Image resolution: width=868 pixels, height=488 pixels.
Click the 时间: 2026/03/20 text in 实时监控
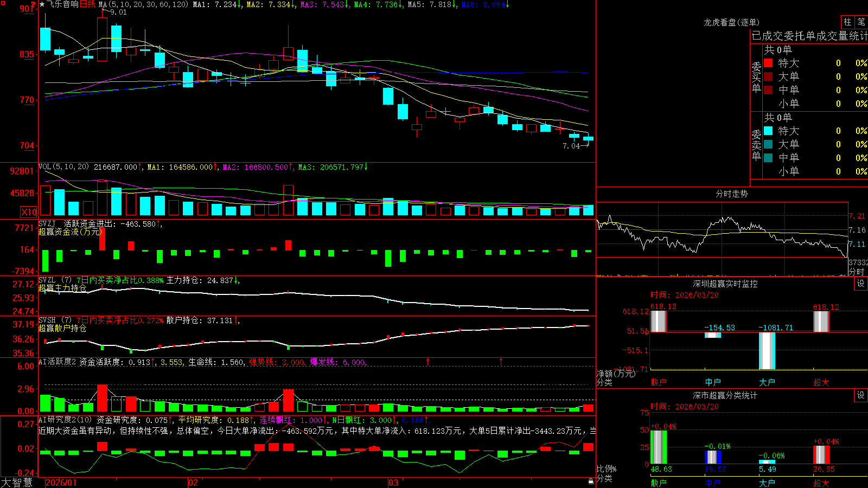click(685, 295)
